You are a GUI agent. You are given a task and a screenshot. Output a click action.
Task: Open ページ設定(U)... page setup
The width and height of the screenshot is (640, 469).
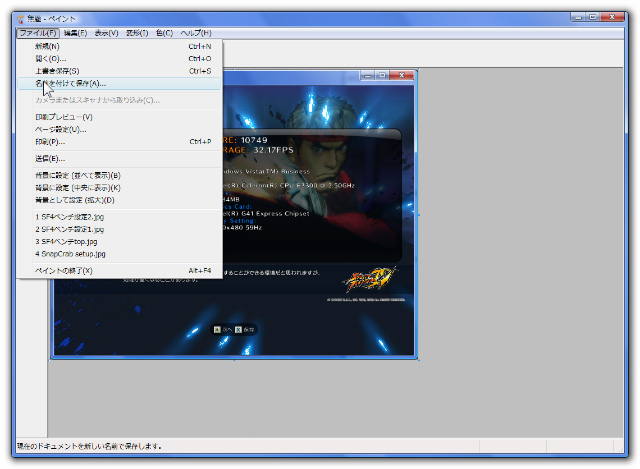click(119, 130)
